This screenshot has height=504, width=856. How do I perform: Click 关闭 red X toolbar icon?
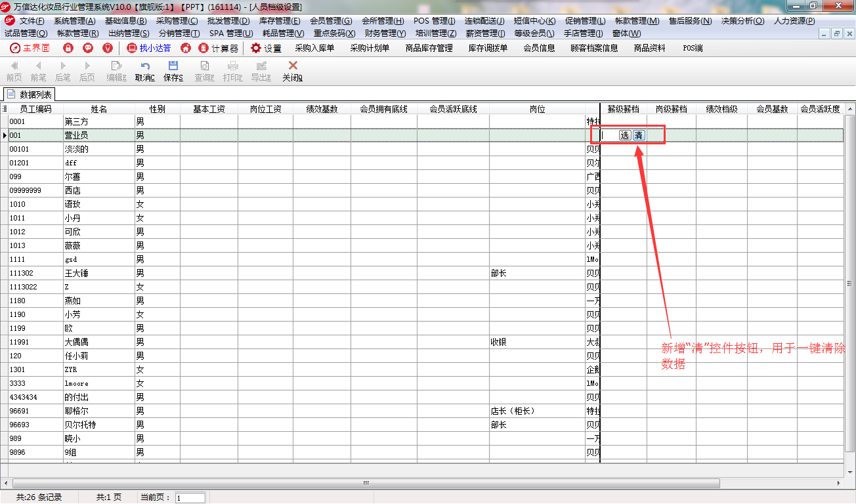pos(293,72)
